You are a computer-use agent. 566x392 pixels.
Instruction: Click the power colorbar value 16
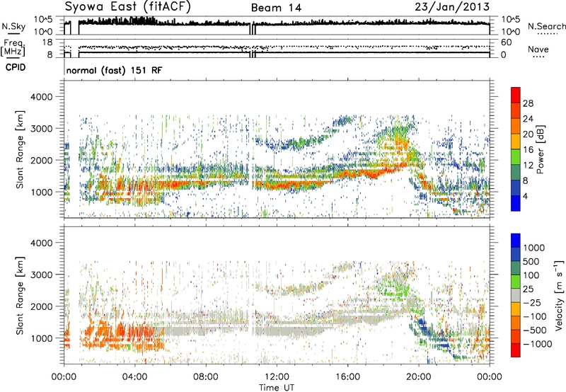tap(528, 150)
